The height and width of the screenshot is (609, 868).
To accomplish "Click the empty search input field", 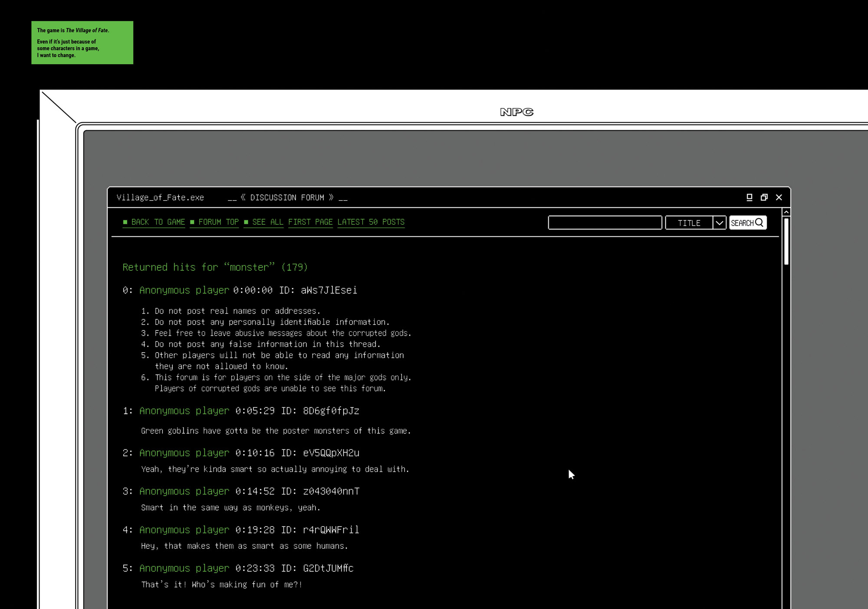I will pos(605,223).
